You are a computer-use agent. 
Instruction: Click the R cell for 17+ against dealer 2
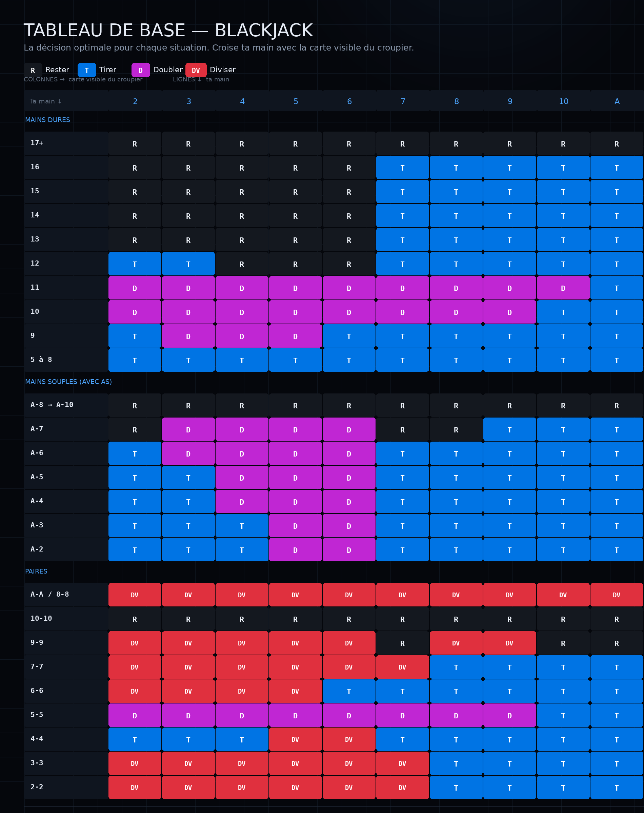tap(135, 143)
